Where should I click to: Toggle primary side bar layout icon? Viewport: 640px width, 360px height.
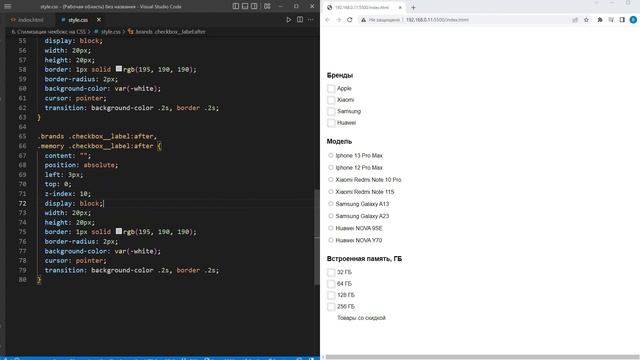[236, 6]
